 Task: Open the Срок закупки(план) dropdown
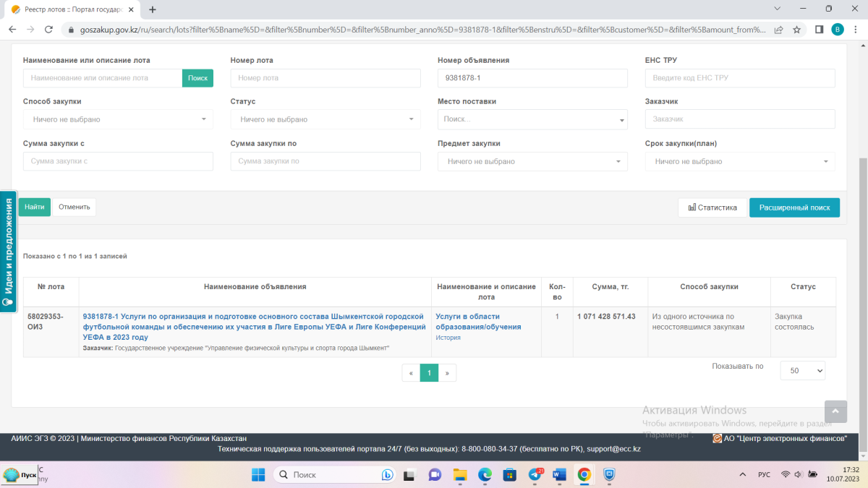pos(740,162)
